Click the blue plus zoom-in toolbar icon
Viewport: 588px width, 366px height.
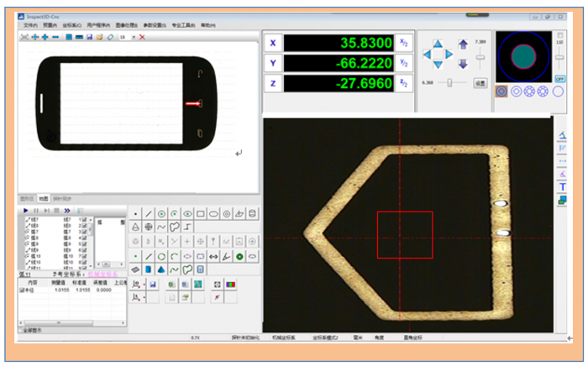(x=45, y=37)
